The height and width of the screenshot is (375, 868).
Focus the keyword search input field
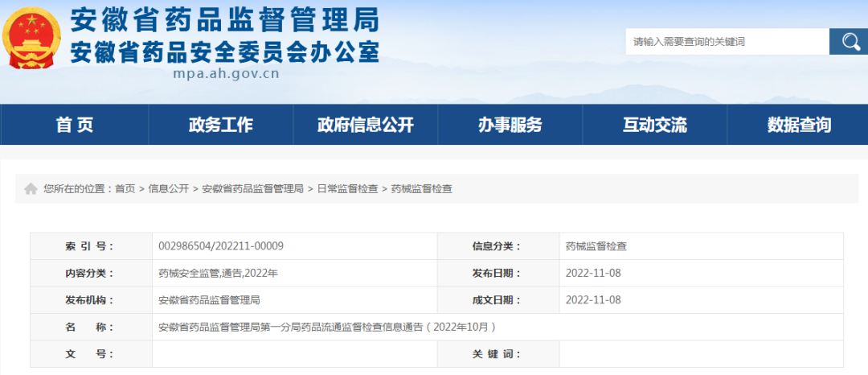point(727,42)
